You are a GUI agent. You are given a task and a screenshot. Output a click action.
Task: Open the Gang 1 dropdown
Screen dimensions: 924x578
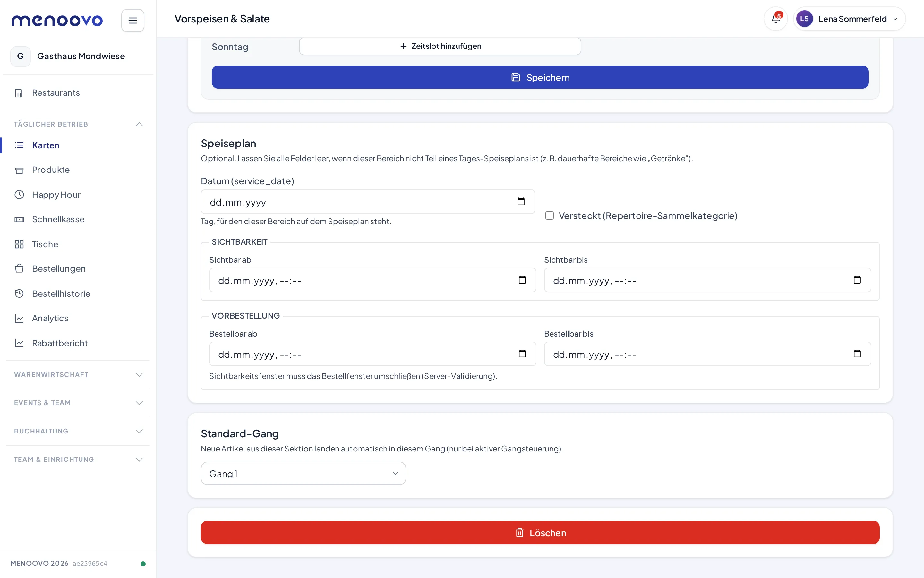(x=303, y=473)
